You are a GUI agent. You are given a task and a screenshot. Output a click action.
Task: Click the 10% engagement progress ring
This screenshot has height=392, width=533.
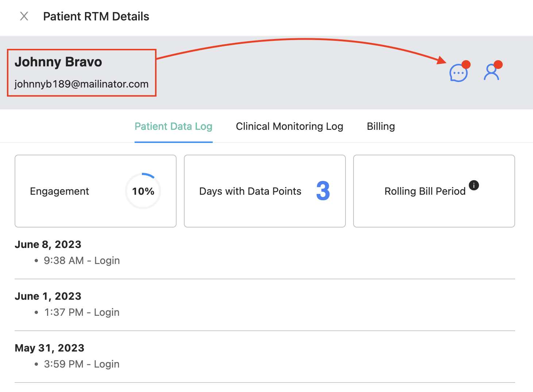[143, 191]
